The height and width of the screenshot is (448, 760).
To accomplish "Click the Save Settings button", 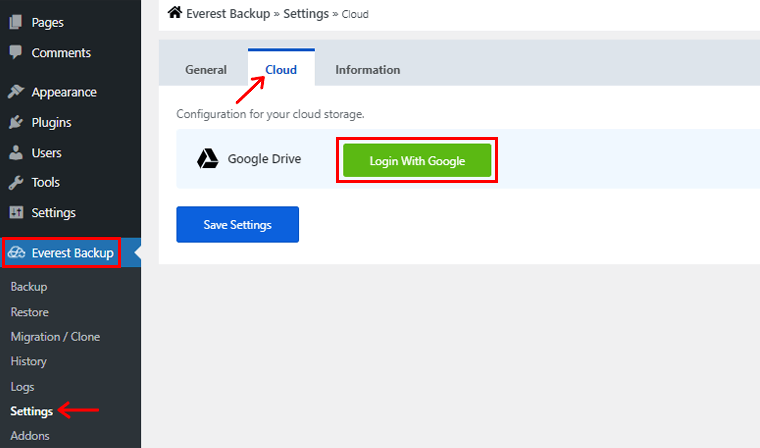I will 238,224.
